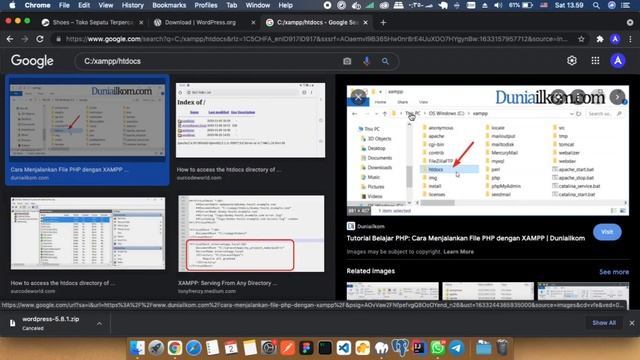Go back using browser back arrow
640x360 pixels.
10,39
